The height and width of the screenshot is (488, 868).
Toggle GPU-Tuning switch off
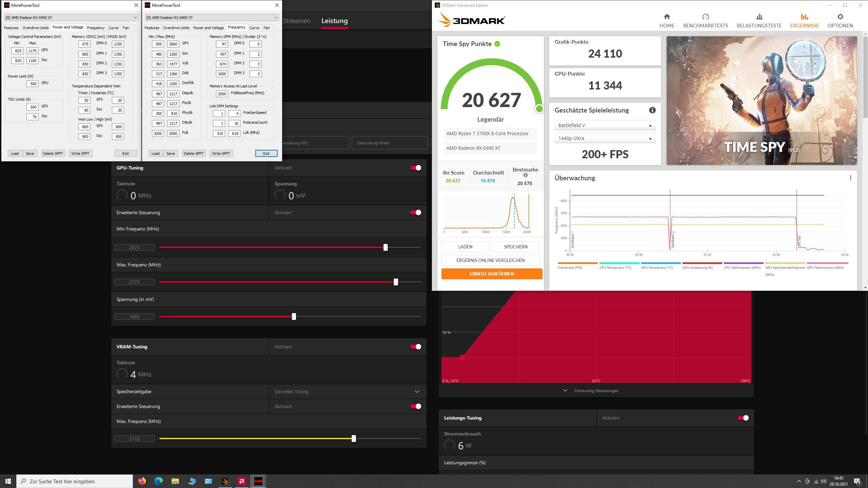[x=416, y=168]
